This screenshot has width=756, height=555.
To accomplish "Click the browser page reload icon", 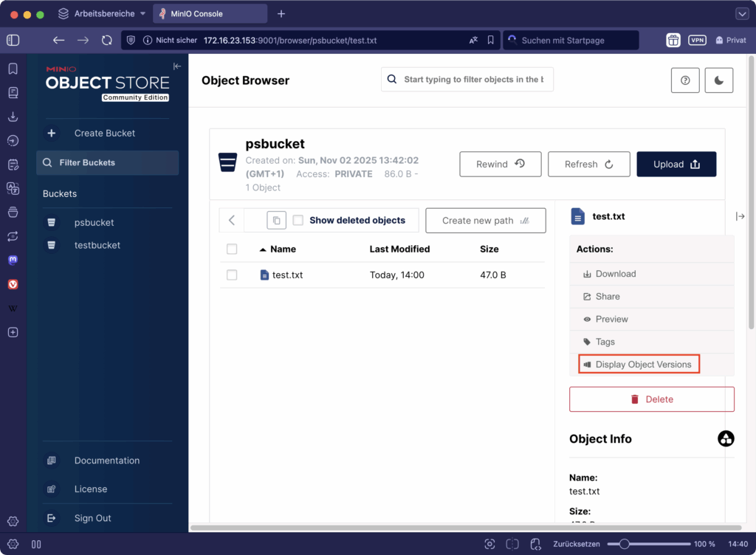I will (107, 40).
